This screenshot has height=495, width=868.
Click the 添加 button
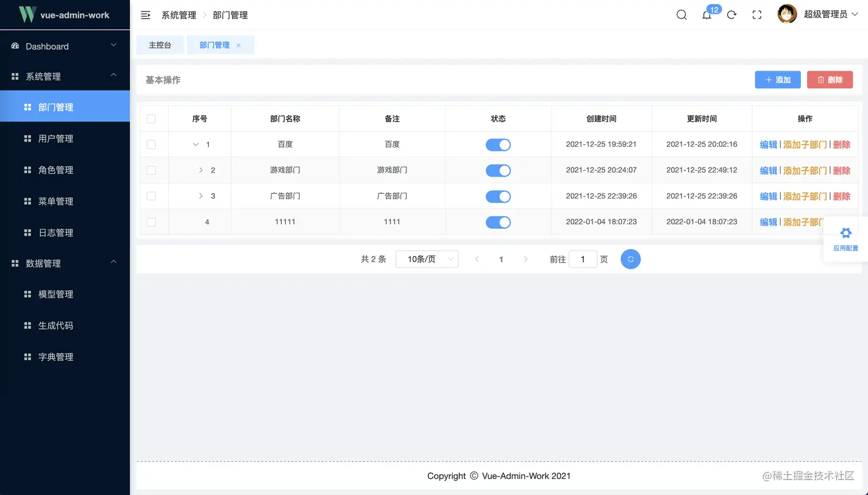[778, 80]
